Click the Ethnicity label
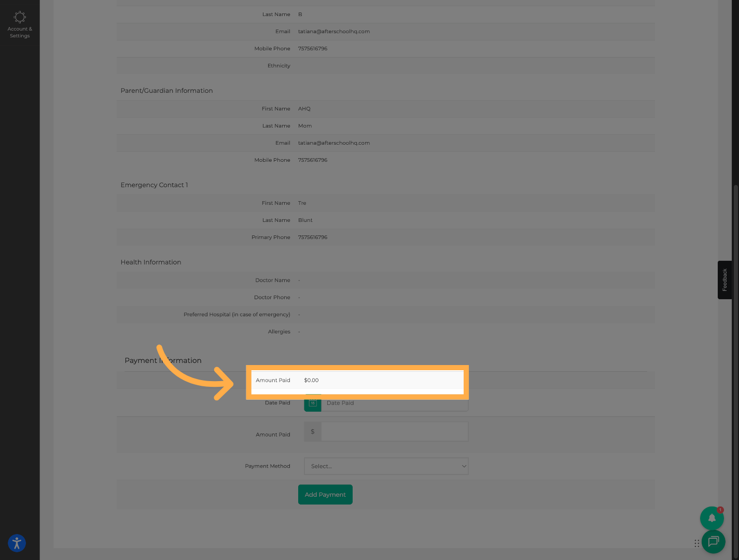Image resolution: width=739 pixels, height=560 pixels. pyautogui.click(x=279, y=66)
